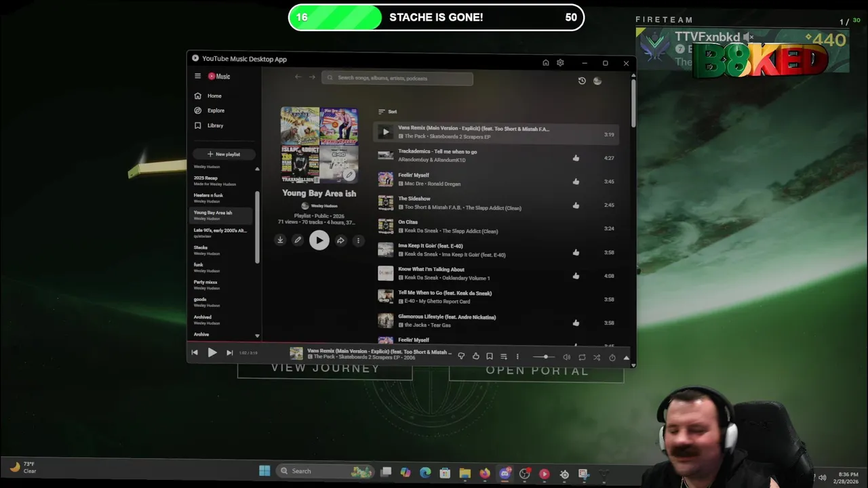Skip to next track in player bar

coord(229,352)
